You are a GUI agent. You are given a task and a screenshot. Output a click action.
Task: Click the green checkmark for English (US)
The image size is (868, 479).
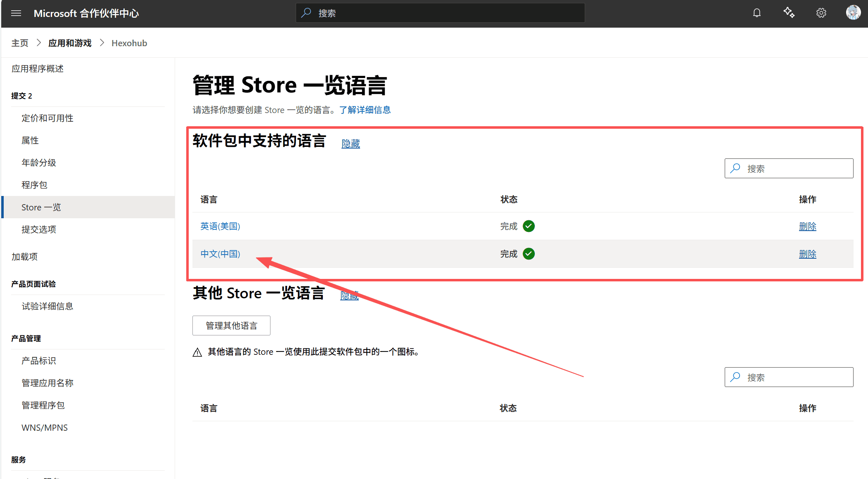[x=529, y=226]
